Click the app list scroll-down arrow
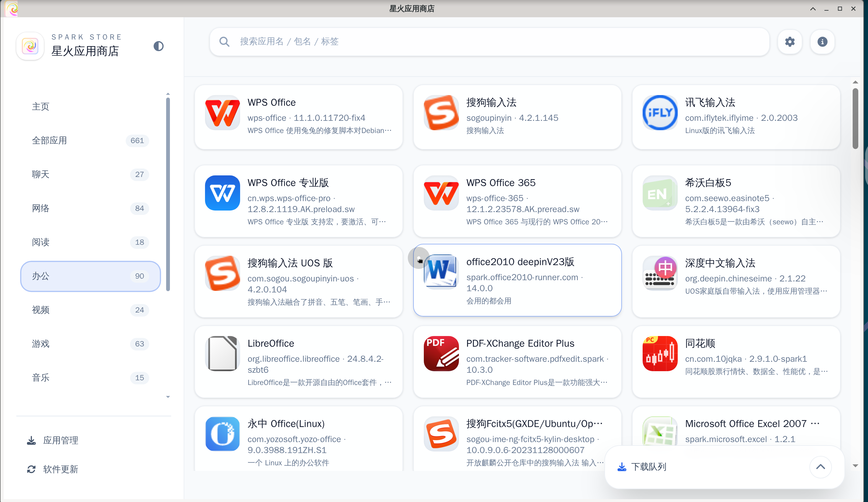The height and width of the screenshot is (502, 868). coord(855,466)
